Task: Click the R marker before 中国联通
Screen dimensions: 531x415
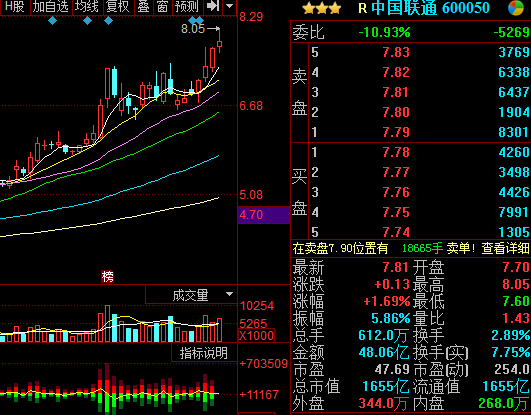Action: (x=362, y=8)
